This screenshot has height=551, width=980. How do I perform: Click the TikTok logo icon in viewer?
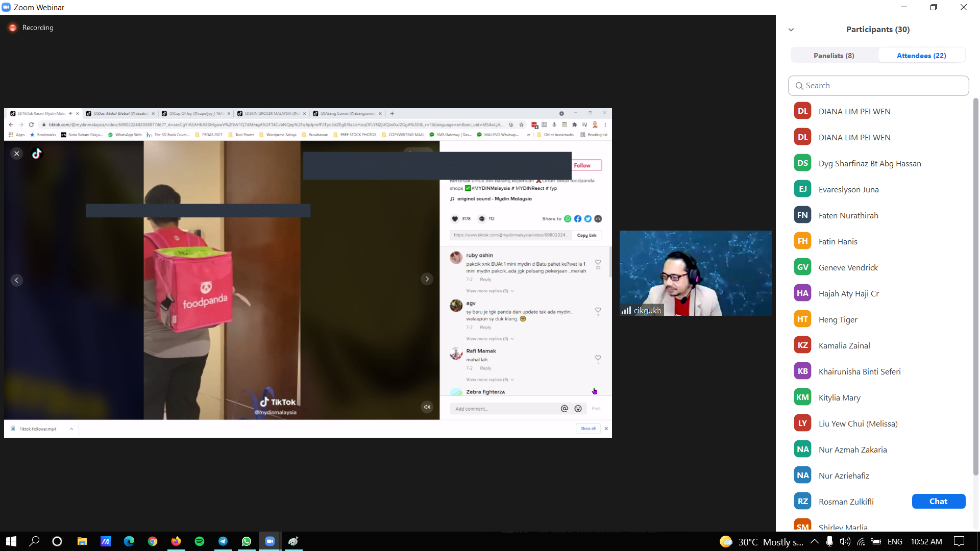(x=37, y=154)
